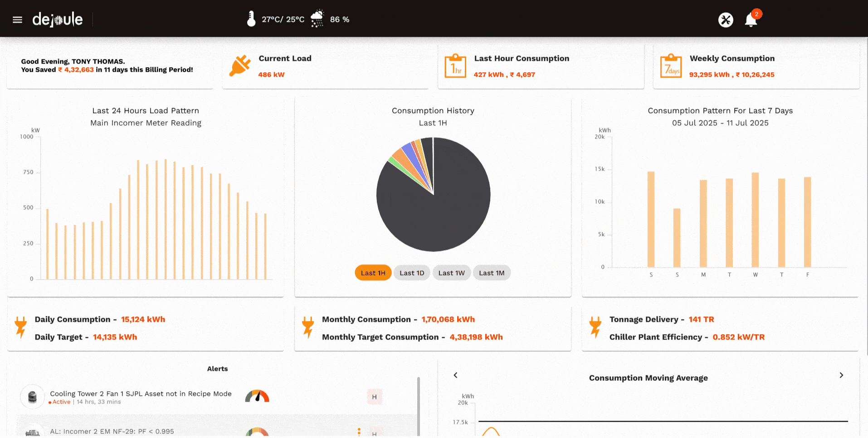Open Cooling Tower 2 Fan 1 alert
This screenshot has width=868, height=438.
coord(141,394)
